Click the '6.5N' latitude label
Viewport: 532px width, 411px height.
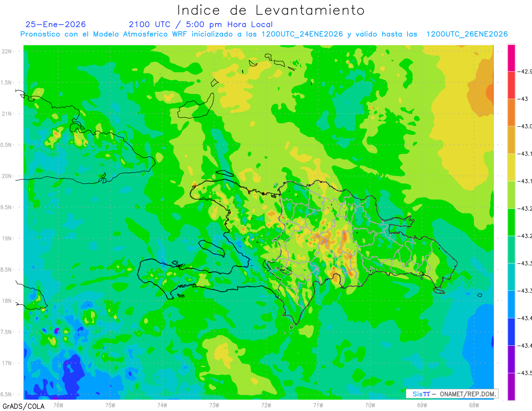click(6, 394)
